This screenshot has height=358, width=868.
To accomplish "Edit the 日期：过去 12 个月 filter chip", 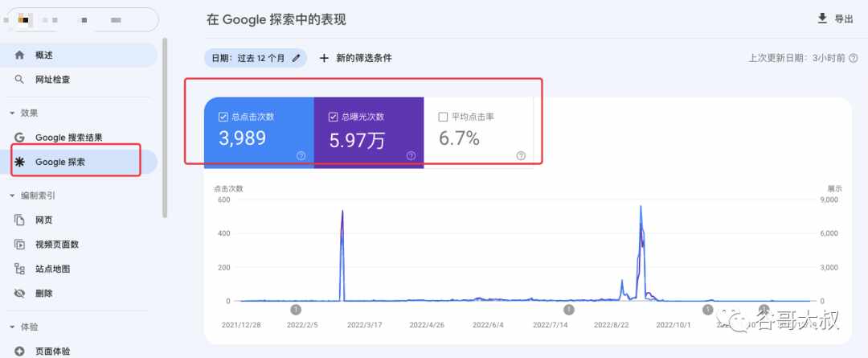I will [x=256, y=58].
